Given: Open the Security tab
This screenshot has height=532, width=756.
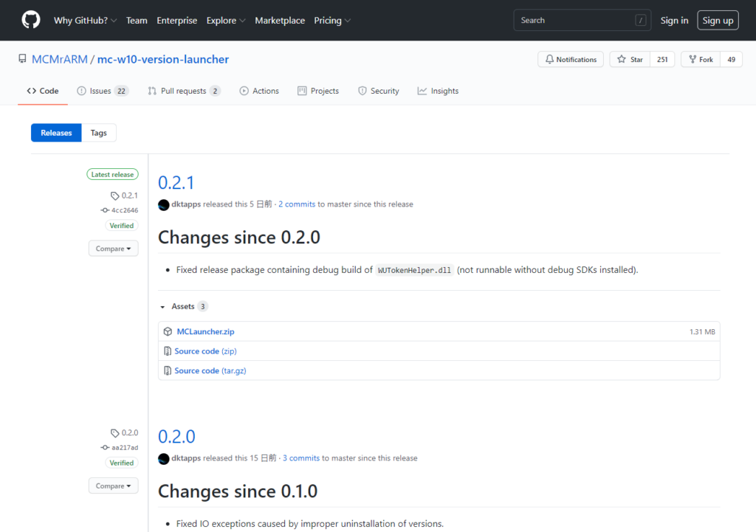Looking at the screenshot, I should pos(379,91).
